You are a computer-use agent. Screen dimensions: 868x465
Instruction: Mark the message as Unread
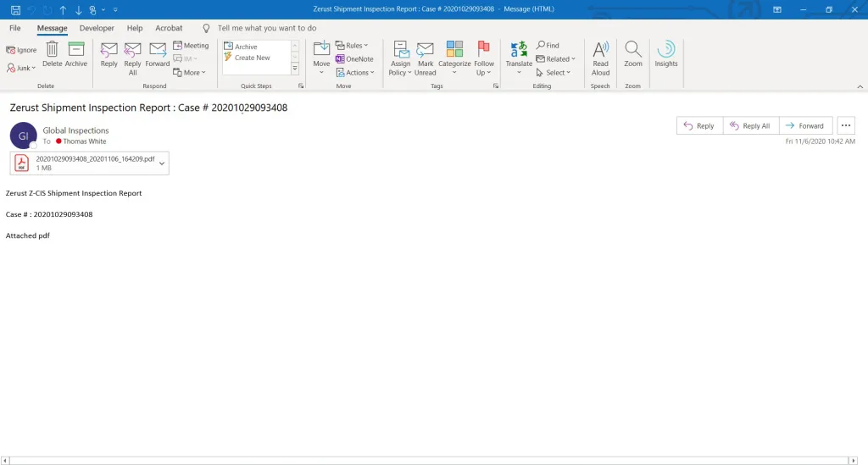click(x=425, y=58)
